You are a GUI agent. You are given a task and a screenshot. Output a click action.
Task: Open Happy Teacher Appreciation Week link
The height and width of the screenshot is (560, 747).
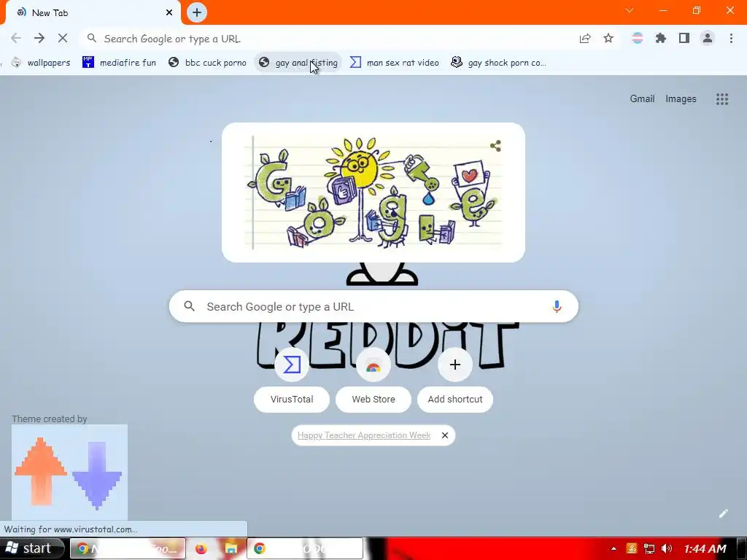click(364, 435)
